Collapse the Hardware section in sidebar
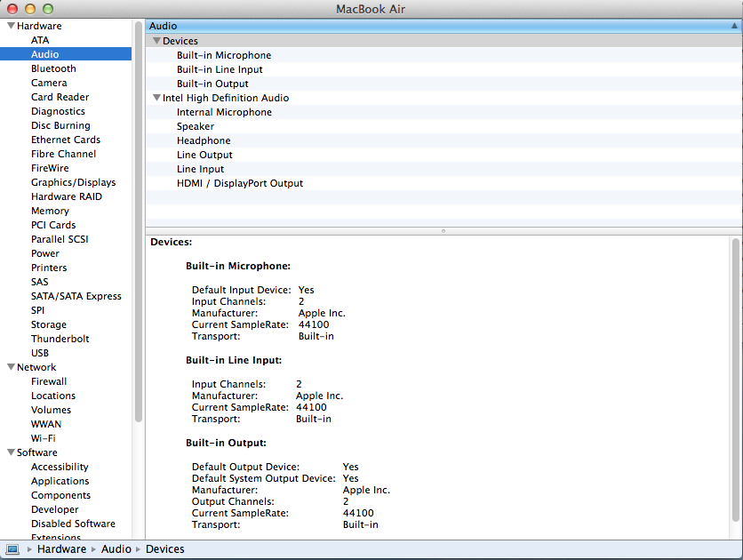Viewport: 743px width, 560px height. pyautogui.click(x=11, y=27)
